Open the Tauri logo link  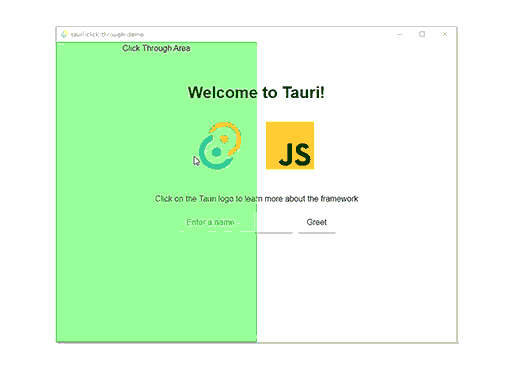coord(220,146)
